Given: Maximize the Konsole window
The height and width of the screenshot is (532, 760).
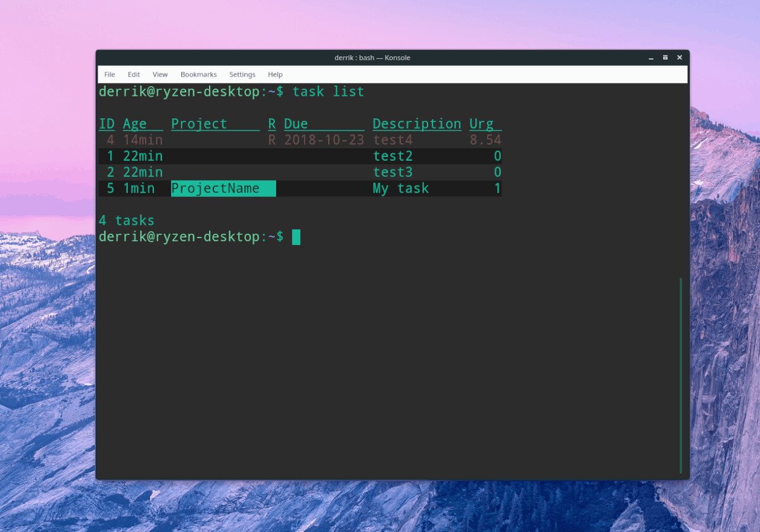Looking at the screenshot, I should (x=665, y=58).
